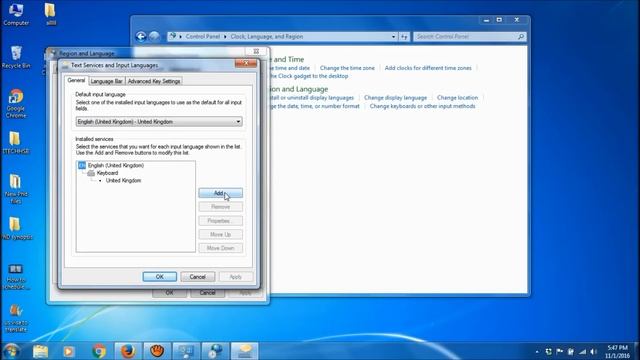Open the Recycle Bin desktop icon
This screenshot has width=640, height=360.
click(16, 57)
